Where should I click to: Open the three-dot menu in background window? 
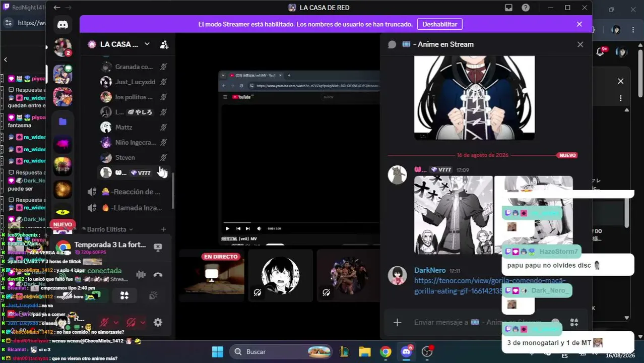pyautogui.click(x=620, y=98)
